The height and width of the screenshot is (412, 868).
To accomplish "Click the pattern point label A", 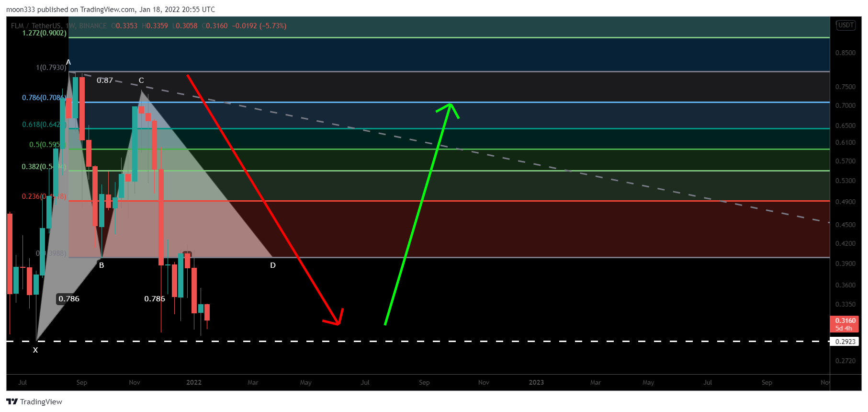I will (x=68, y=62).
